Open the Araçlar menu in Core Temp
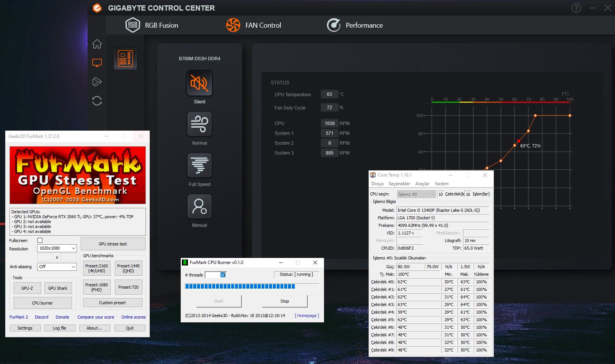Viewport: 615px width, 364px height. tap(422, 184)
